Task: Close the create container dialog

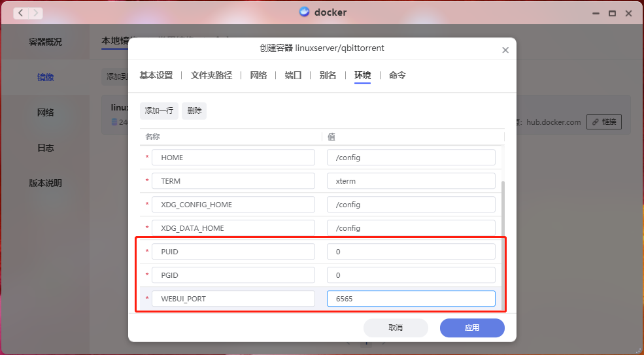Action: (505, 50)
